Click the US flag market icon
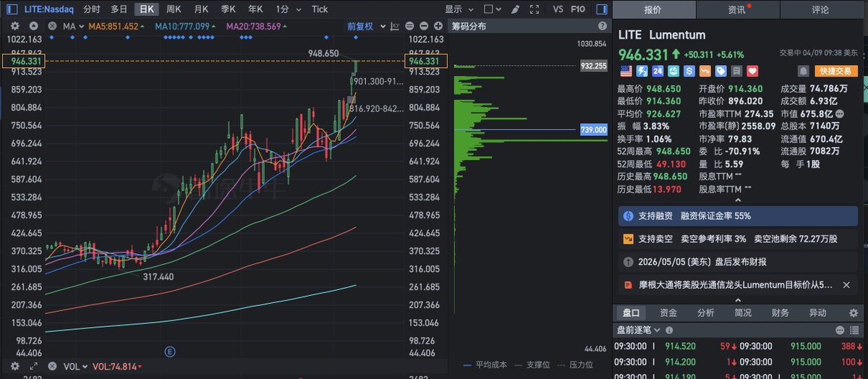868x379 pixels. 625,71
